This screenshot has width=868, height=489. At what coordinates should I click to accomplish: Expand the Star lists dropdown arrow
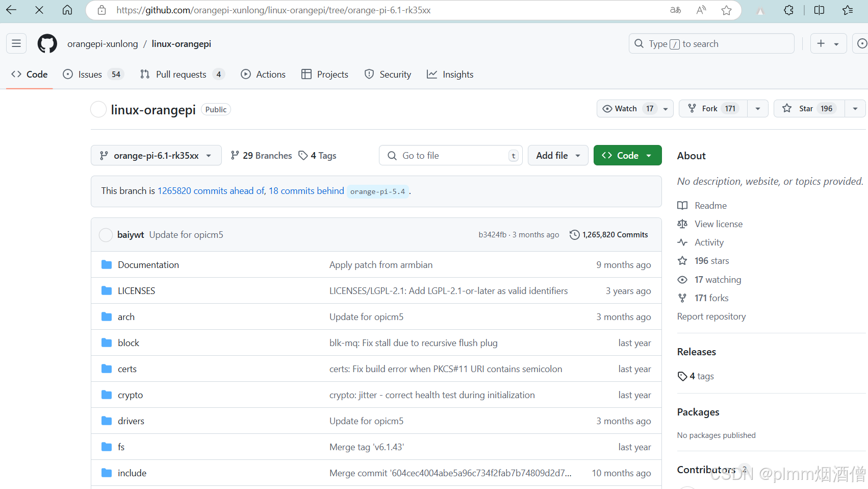click(855, 109)
